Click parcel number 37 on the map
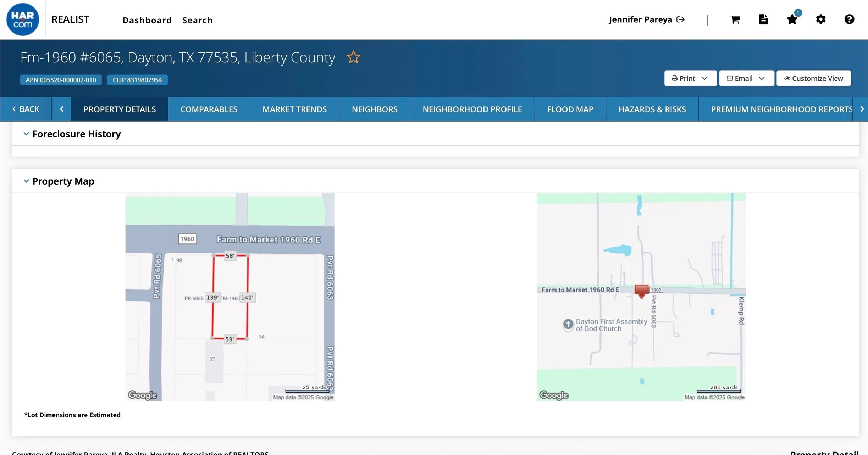The image size is (868, 455). tap(212, 359)
